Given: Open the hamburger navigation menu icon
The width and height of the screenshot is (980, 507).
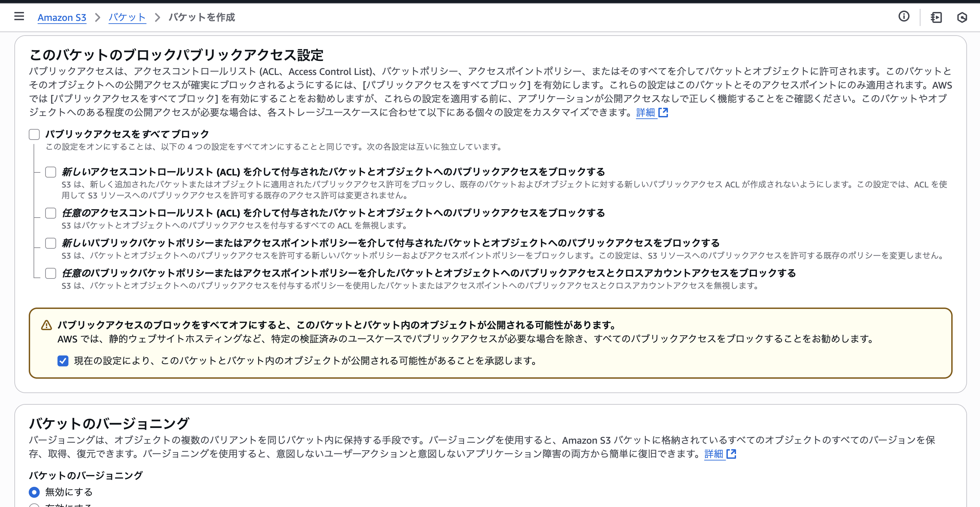Looking at the screenshot, I should pyautogui.click(x=19, y=16).
